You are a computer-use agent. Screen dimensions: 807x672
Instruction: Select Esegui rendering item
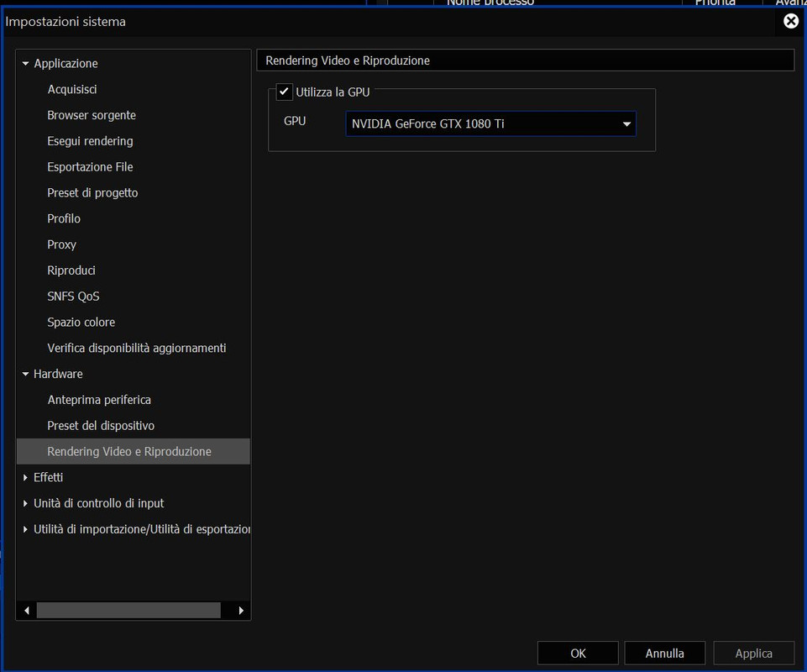coord(90,141)
